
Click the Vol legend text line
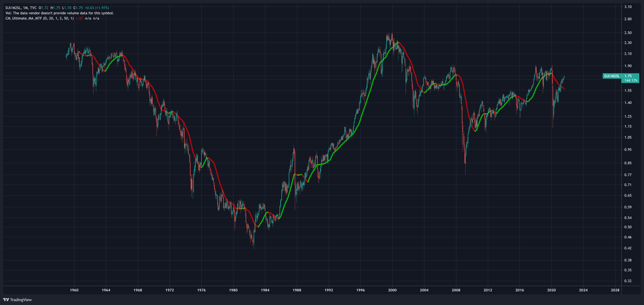coord(59,13)
